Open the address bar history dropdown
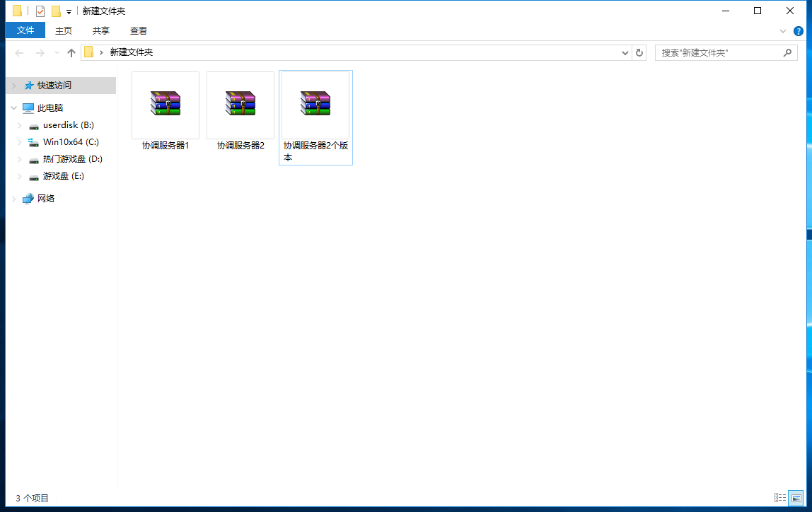 pos(625,53)
